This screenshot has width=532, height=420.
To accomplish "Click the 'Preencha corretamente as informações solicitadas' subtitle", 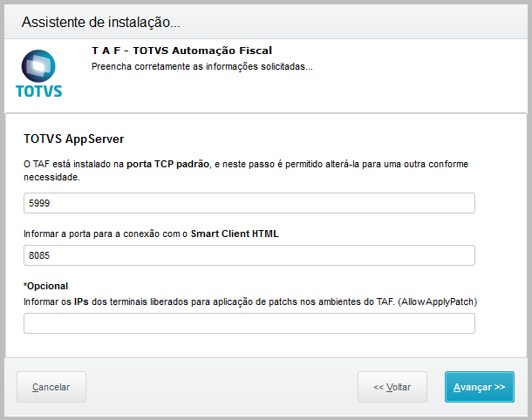I will (x=201, y=66).
